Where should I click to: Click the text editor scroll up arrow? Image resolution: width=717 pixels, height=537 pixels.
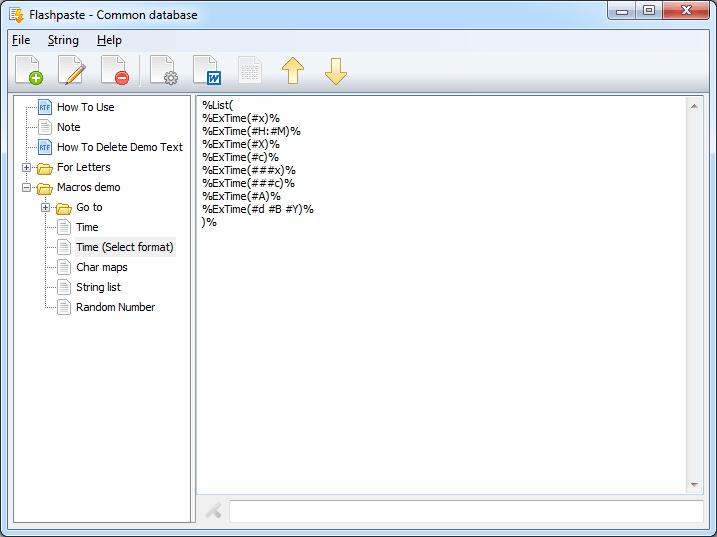click(694, 107)
